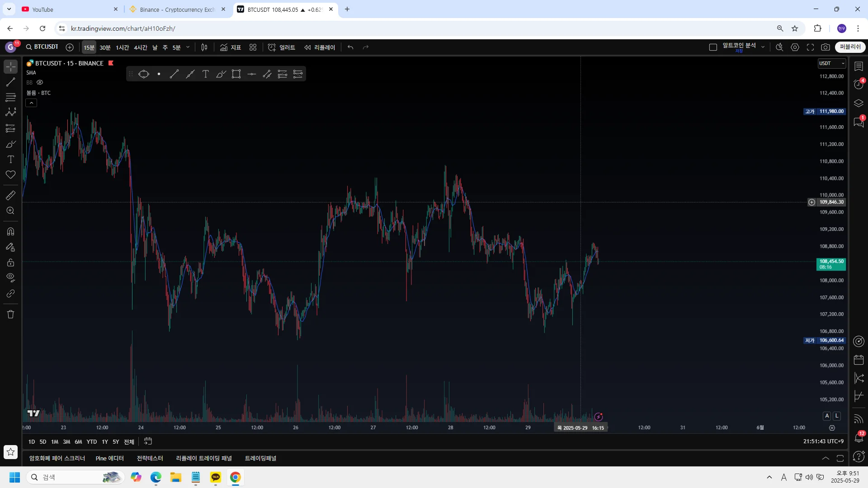Open KakaoTalk from Windows taskbar
The image size is (868, 488).
click(x=216, y=477)
